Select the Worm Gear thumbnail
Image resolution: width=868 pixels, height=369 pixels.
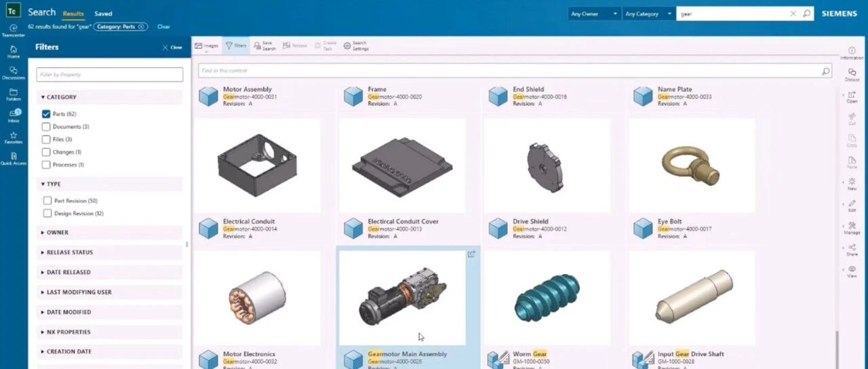[x=547, y=298]
